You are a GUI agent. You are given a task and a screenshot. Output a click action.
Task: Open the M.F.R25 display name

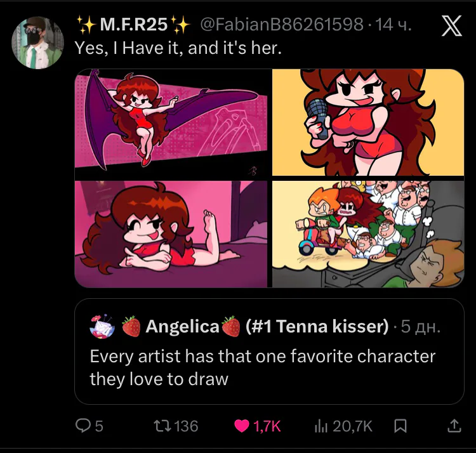pos(133,25)
